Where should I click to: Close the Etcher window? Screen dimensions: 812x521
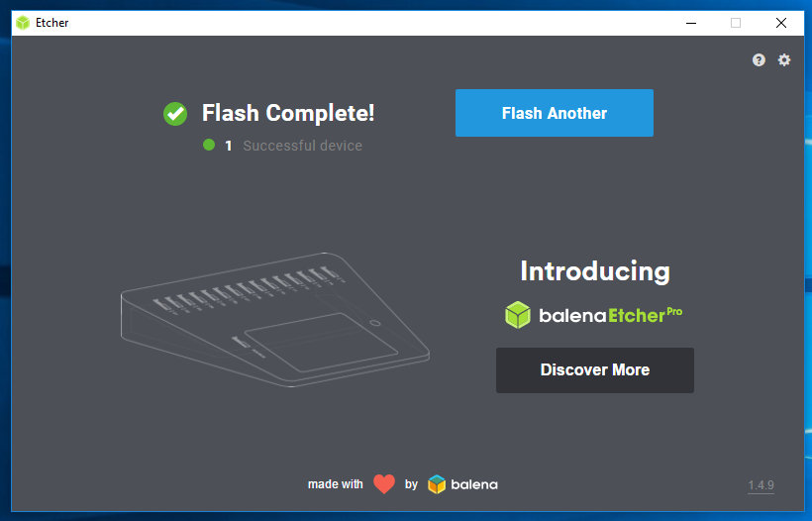781,23
